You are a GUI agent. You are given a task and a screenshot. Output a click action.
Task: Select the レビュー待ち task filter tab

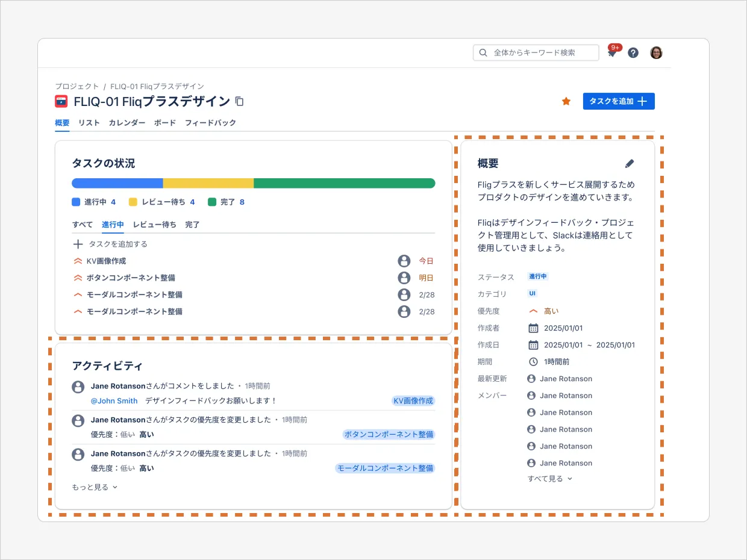155,225
